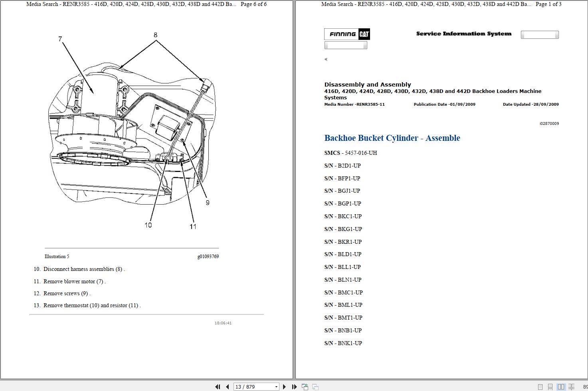The height and width of the screenshot is (391, 588).
Task: Select single page view mode
Action: coord(540,387)
